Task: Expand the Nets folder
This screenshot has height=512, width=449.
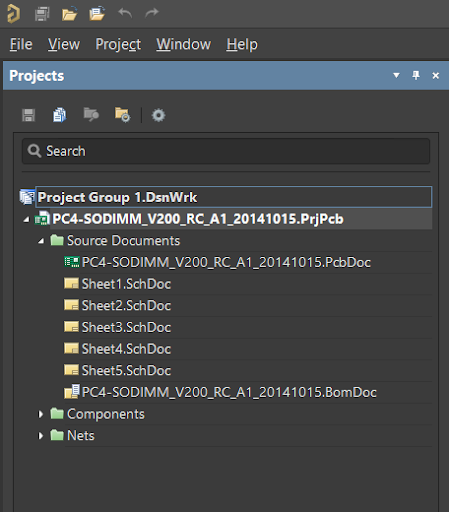Action: (x=41, y=436)
